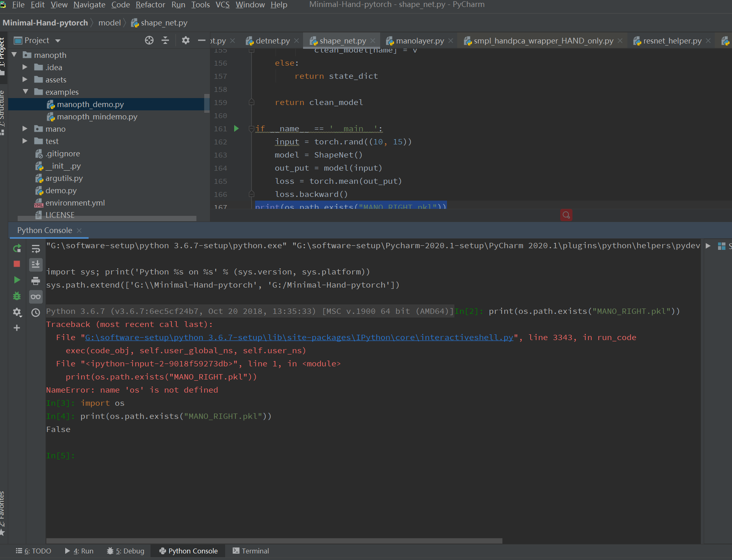The width and height of the screenshot is (732, 560).
Task: Toggle fold at line 161 if block
Action: pyautogui.click(x=251, y=129)
